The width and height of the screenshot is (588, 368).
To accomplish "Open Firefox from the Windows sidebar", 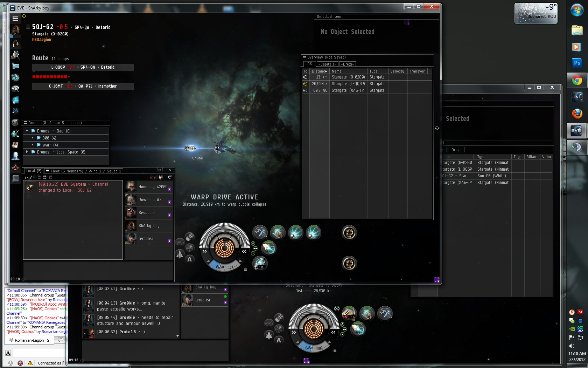I will pyautogui.click(x=577, y=114).
